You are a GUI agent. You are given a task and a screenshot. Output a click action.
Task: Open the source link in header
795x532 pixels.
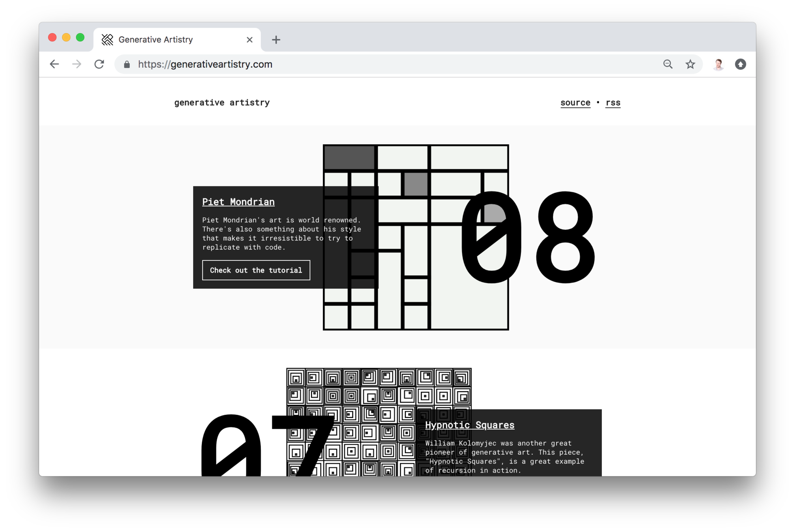point(575,103)
